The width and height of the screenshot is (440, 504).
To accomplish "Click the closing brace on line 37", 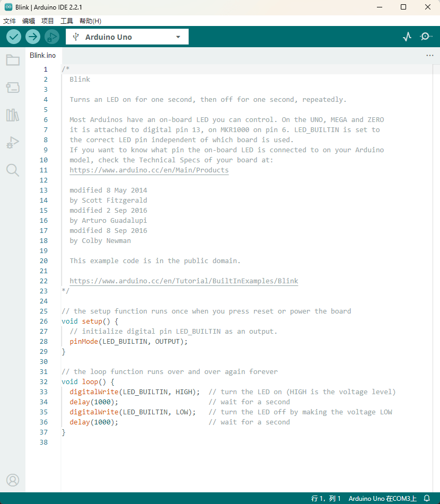I will pyautogui.click(x=64, y=432).
